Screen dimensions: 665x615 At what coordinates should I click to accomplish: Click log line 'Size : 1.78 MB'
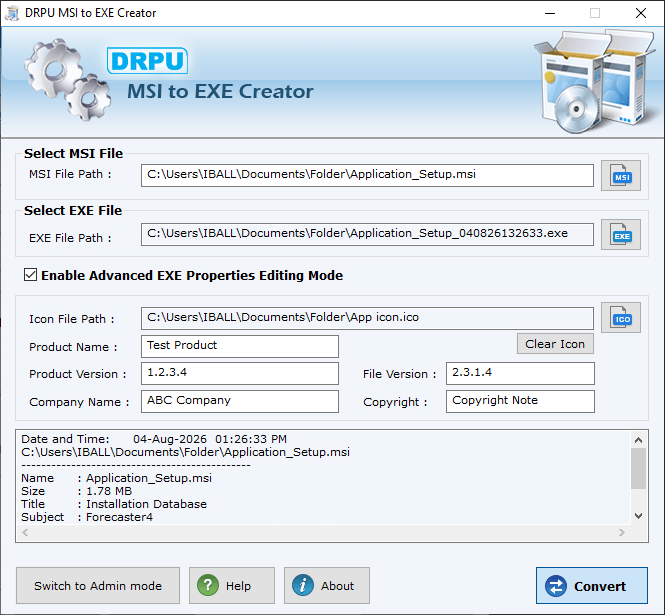click(77, 491)
